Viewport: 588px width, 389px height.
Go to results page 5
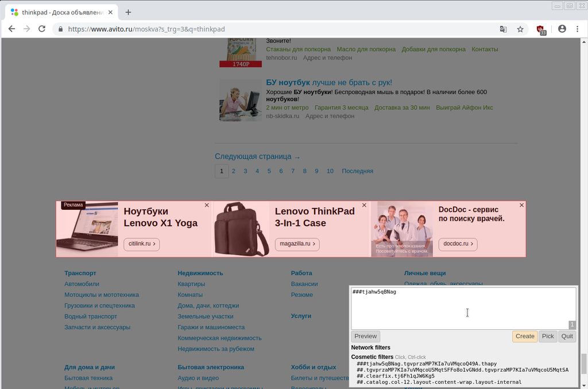click(269, 171)
